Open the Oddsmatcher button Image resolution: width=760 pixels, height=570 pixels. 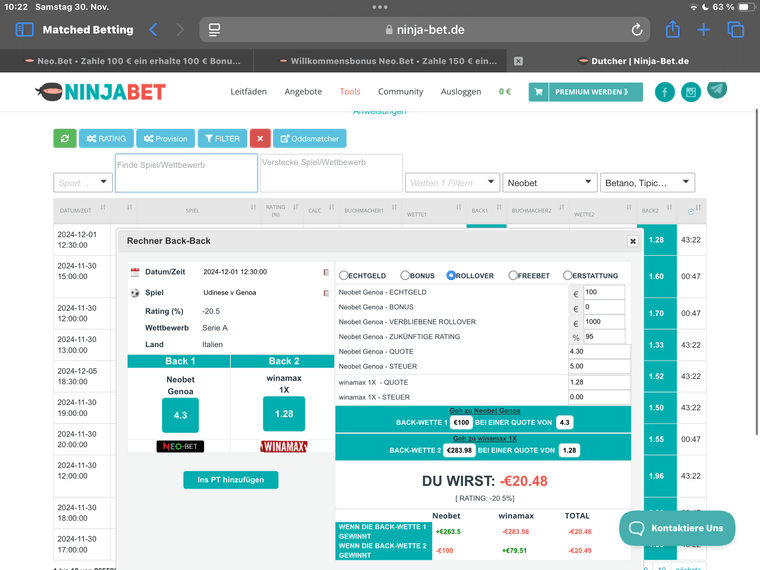[x=310, y=139]
